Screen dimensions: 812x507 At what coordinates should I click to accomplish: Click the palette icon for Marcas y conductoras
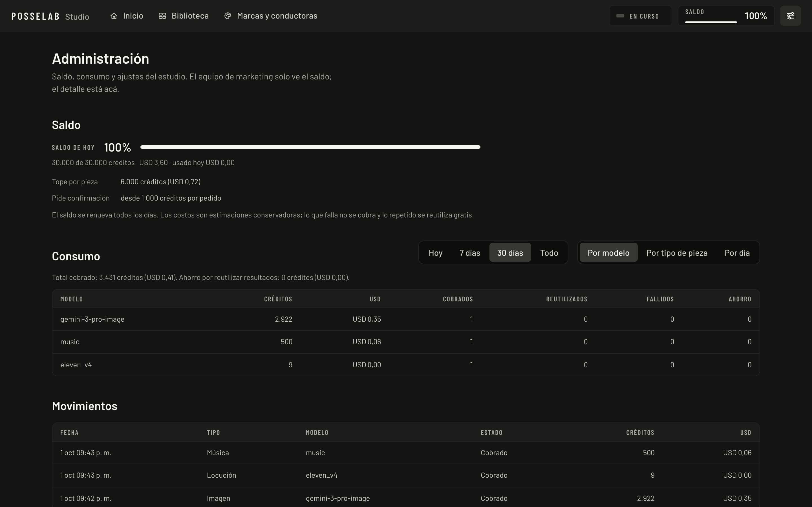pyautogui.click(x=228, y=16)
